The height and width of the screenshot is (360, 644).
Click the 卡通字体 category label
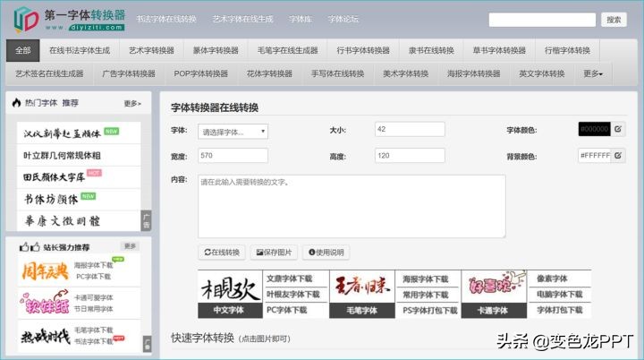click(x=493, y=310)
